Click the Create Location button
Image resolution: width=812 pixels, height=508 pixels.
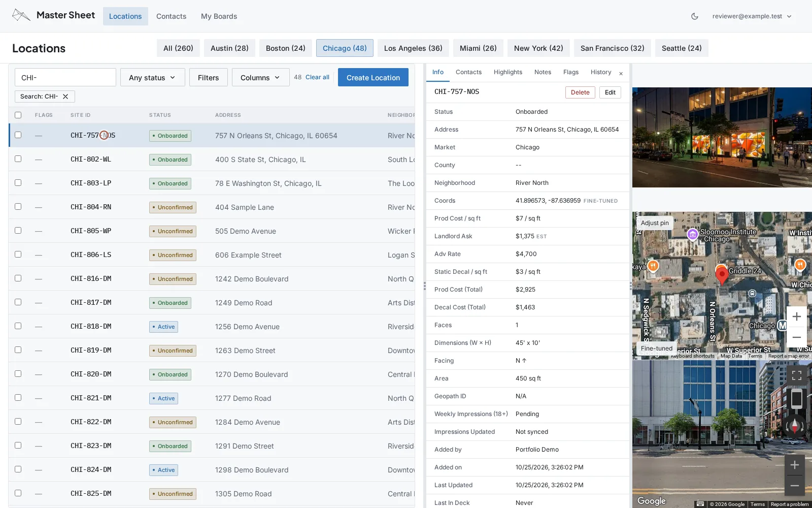tap(374, 77)
